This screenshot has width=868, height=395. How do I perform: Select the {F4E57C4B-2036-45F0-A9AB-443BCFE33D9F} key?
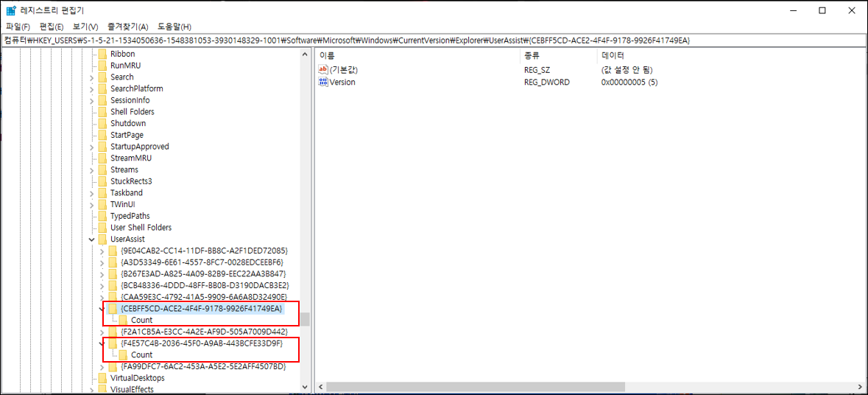(x=202, y=343)
